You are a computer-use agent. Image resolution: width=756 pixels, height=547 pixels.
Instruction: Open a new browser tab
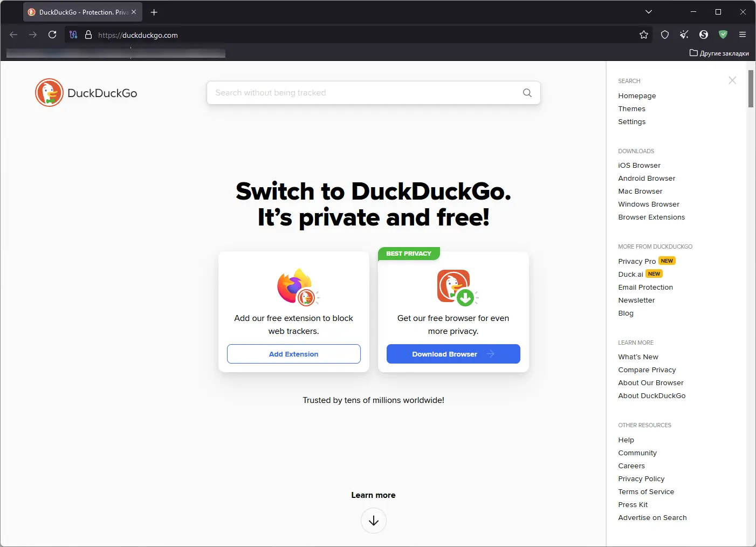154,12
